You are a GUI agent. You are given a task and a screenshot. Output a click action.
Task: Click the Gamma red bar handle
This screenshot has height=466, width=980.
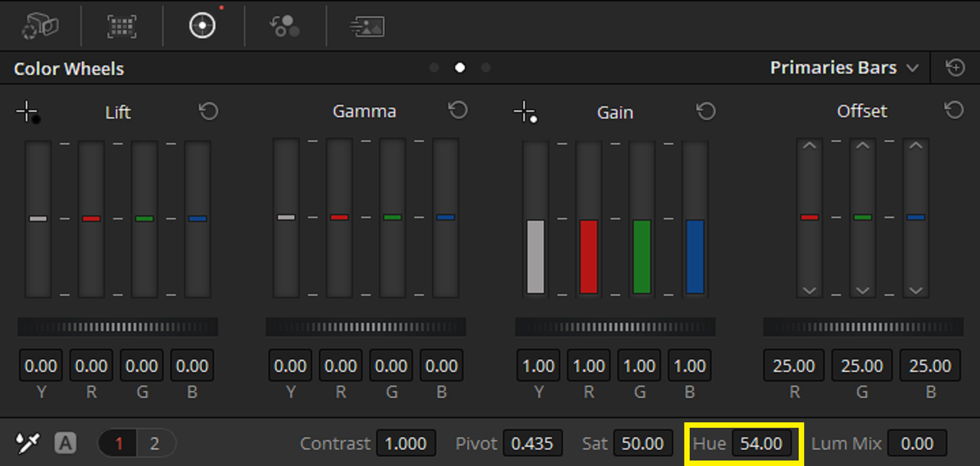click(x=339, y=217)
